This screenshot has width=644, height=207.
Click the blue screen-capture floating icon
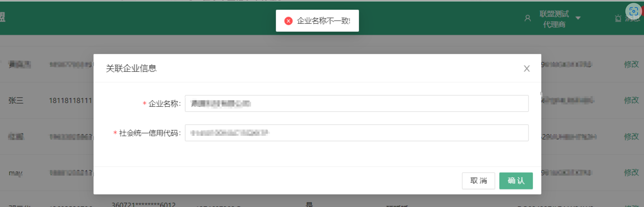tap(634, 12)
